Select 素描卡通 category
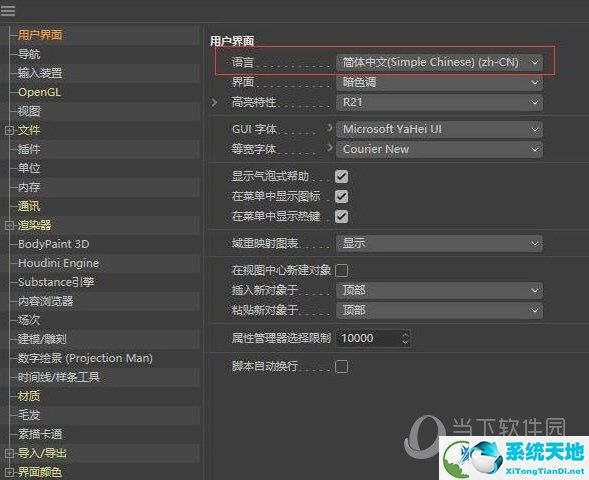Screen dimensions: 589x480 [x=40, y=434]
